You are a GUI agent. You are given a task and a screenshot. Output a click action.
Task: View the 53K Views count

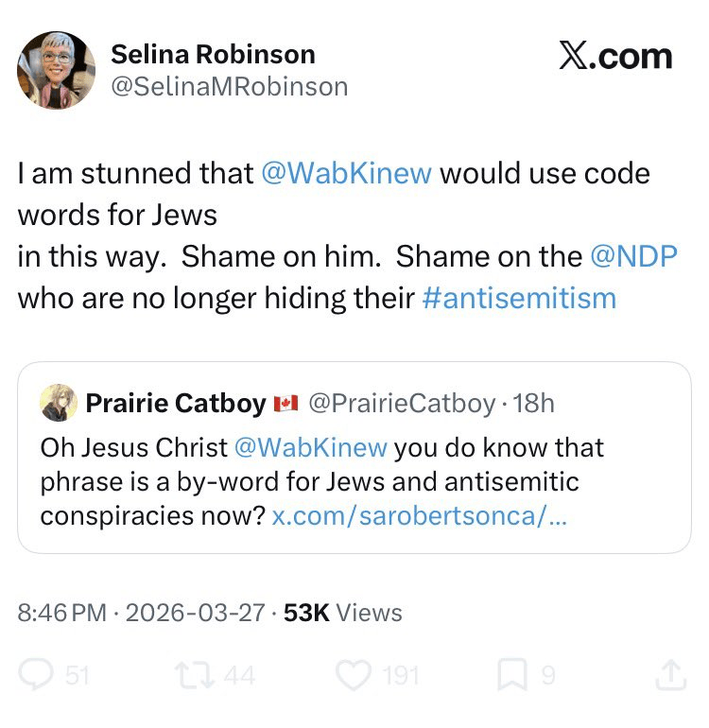(343, 613)
